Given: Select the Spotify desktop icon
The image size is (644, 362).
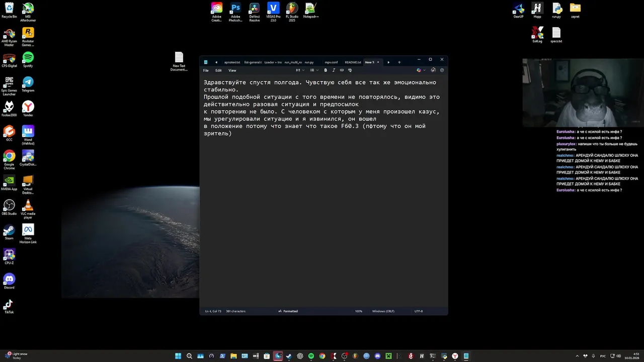Looking at the screenshot, I should [28, 60].
